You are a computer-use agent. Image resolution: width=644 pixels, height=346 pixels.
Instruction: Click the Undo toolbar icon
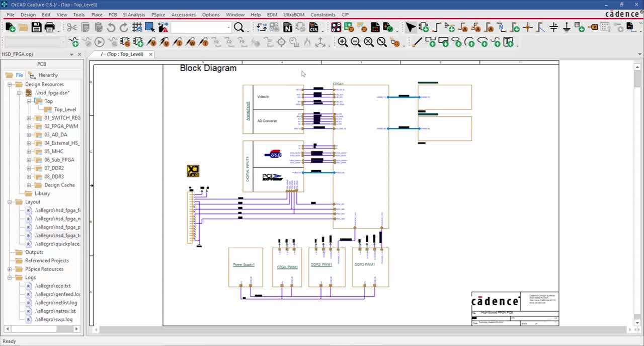(111, 28)
